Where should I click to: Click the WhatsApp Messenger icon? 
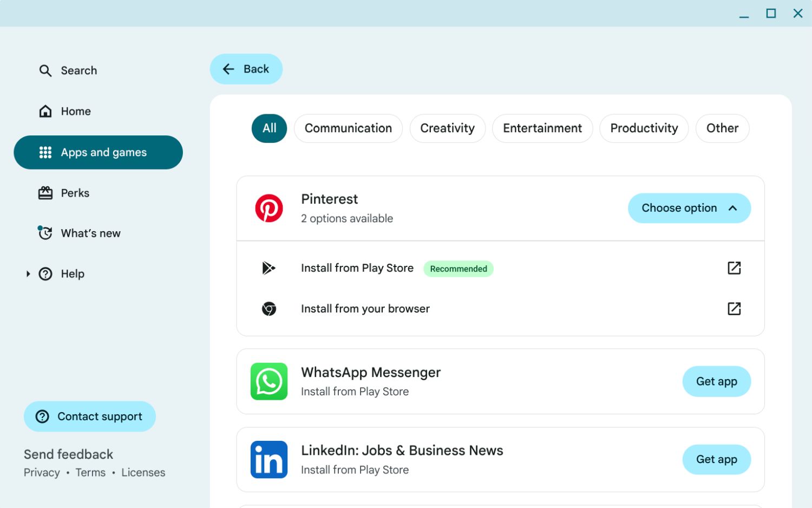[269, 381]
